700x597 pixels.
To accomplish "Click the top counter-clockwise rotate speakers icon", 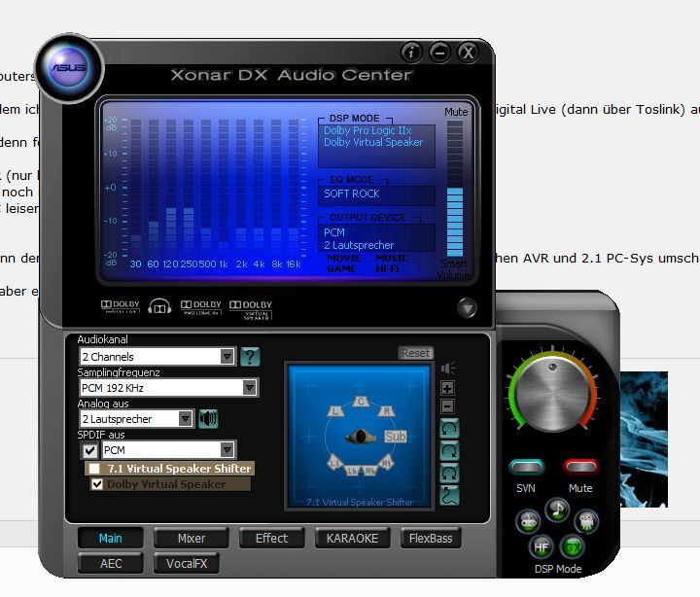I will tap(449, 429).
